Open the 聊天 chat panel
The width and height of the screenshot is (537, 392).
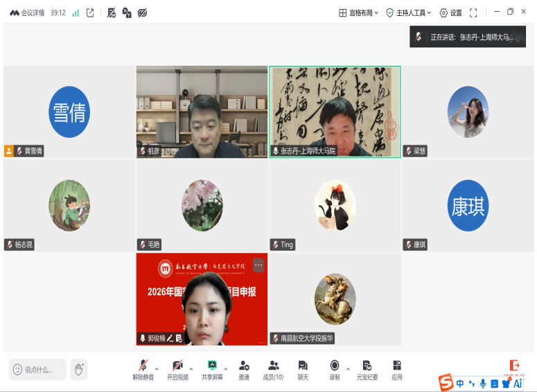point(303,370)
